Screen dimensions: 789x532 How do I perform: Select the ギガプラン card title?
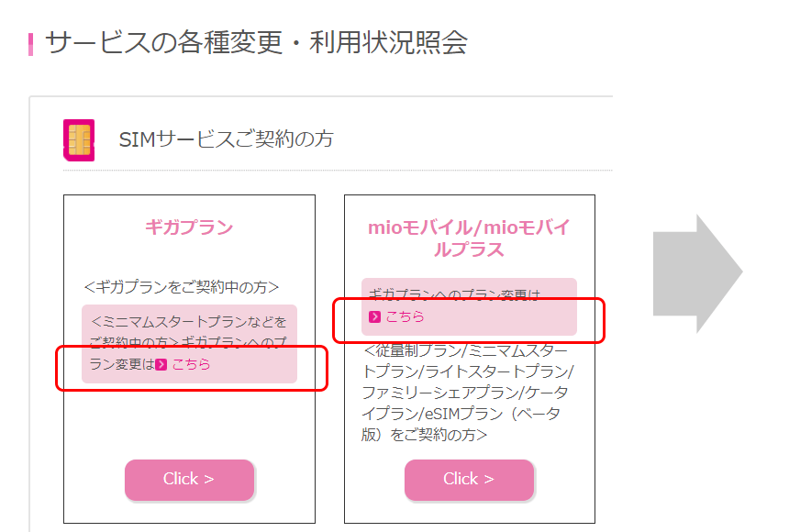pyautogui.click(x=189, y=227)
